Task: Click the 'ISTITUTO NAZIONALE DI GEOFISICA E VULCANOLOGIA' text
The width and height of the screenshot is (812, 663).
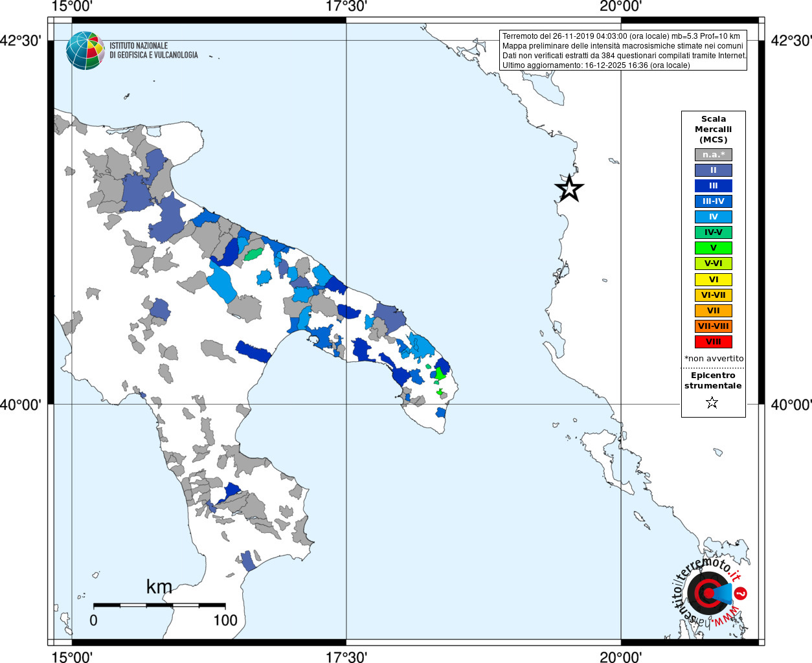Action: pyautogui.click(x=153, y=51)
